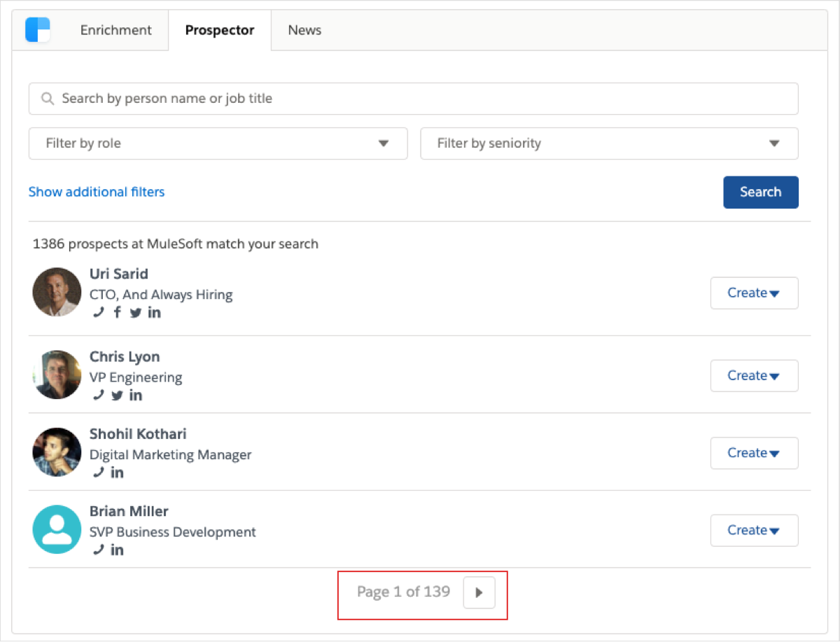Open Create dropdown for Brian Miller

(754, 530)
